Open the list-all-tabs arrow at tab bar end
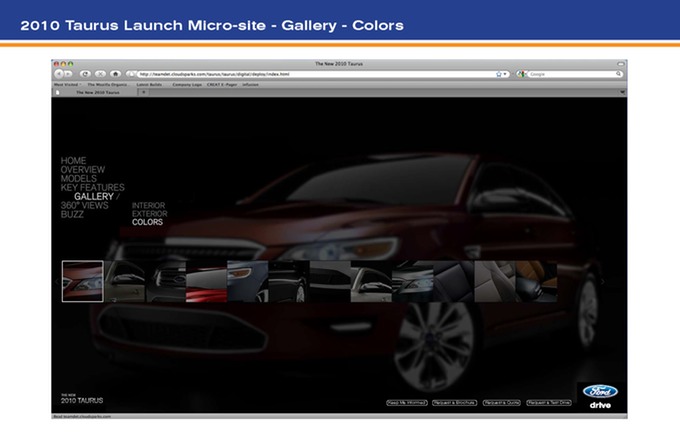The image size is (680, 439). click(622, 92)
